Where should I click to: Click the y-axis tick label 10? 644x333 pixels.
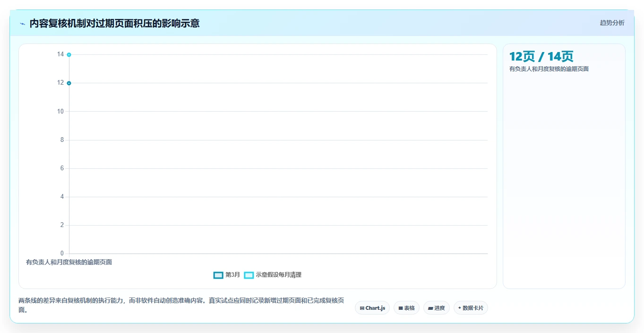click(60, 112)
